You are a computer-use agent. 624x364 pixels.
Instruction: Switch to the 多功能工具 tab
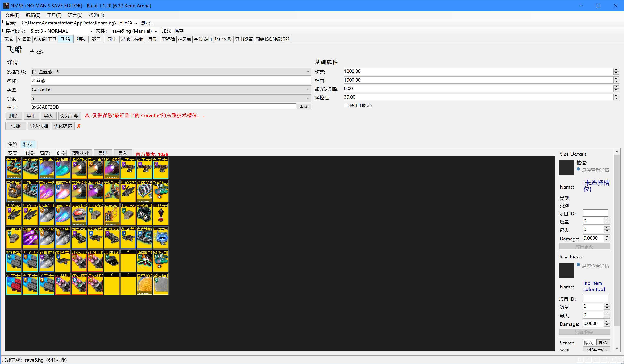point(45,39)
